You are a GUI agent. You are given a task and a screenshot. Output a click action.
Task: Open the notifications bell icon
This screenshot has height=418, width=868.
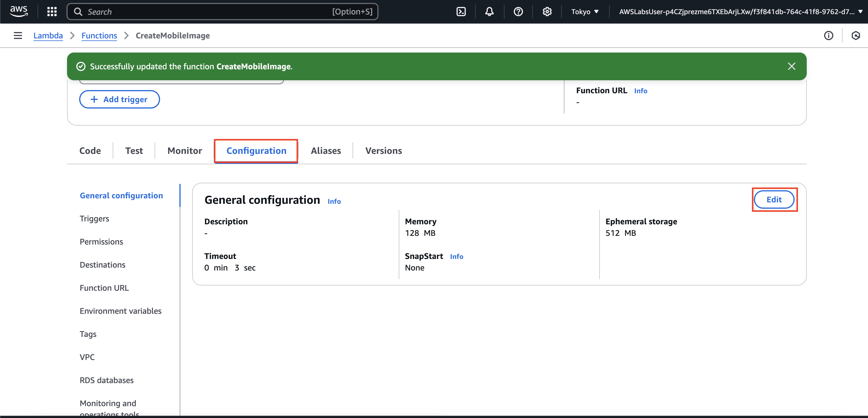pos(489,12)
